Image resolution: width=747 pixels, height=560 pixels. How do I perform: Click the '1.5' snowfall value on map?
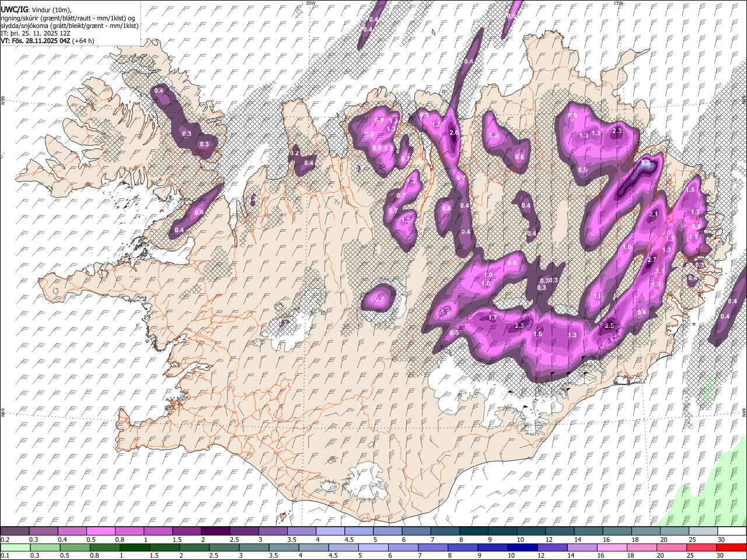690,190
